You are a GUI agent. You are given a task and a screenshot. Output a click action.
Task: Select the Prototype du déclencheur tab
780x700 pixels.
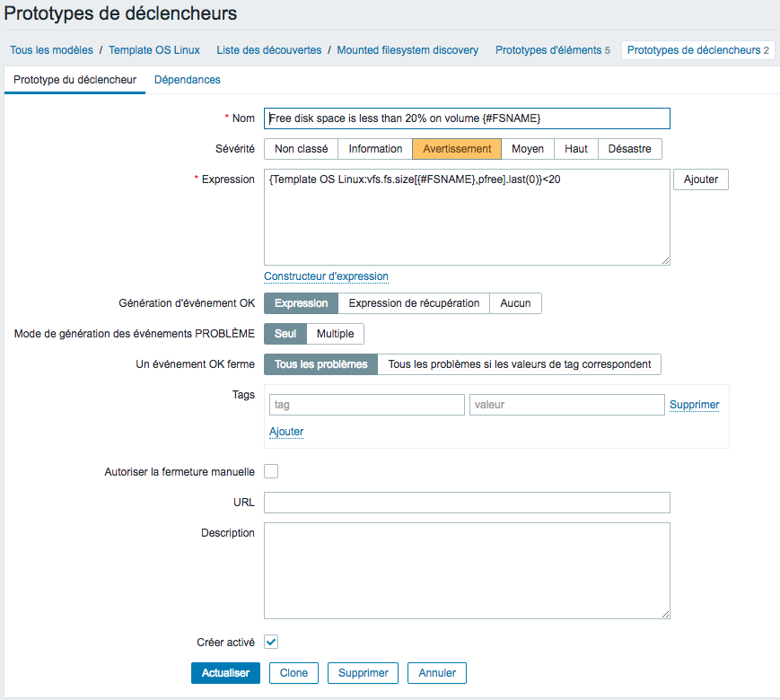(x=74, y=80)
